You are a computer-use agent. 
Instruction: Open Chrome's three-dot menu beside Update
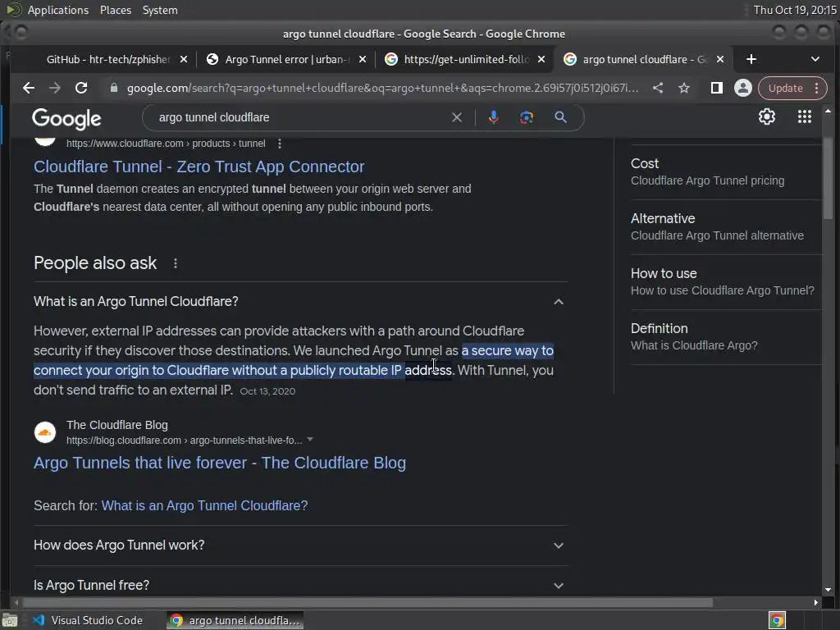[816, 88]
